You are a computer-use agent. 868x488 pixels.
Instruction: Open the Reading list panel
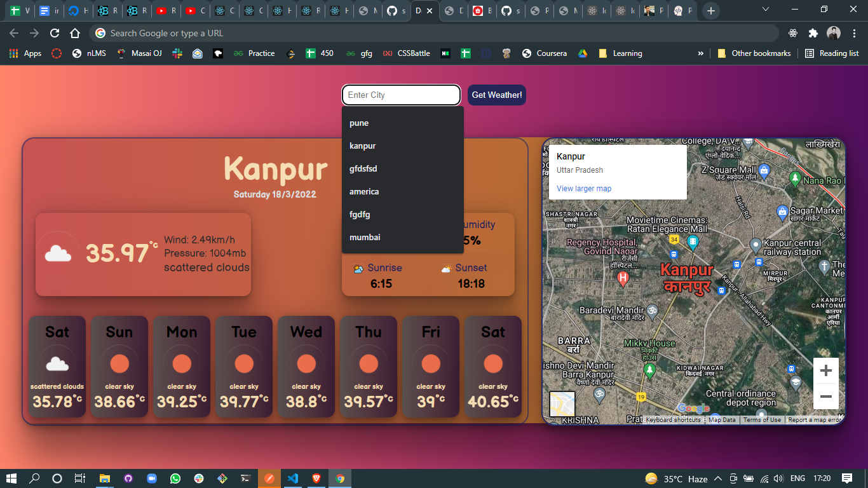click(x=832, y=53)
